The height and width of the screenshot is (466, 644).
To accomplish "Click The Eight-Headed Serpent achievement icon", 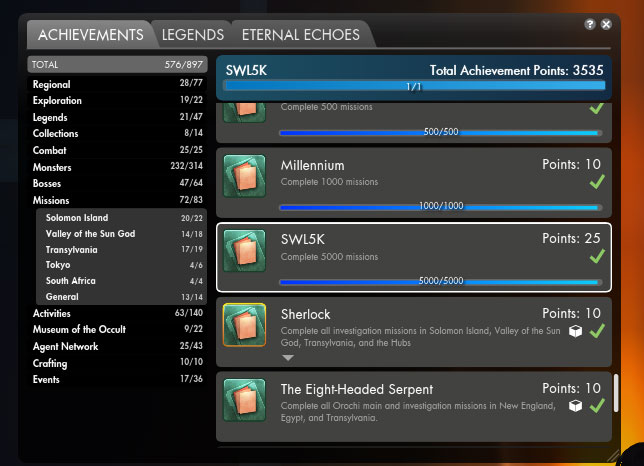I will coord(244,400).
